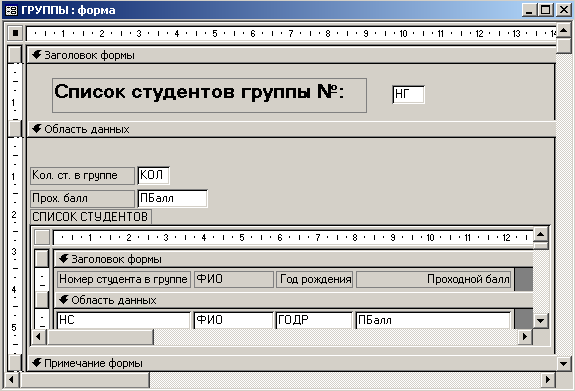Click the main window vertical scrollbar thumb
575x391 pixels.
[564, 45]
